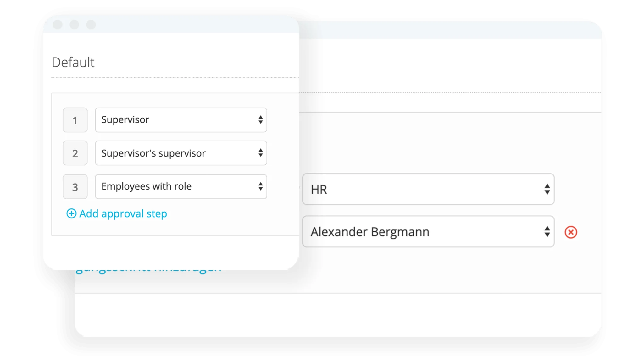Click the add approval step icon

(71, 213)
